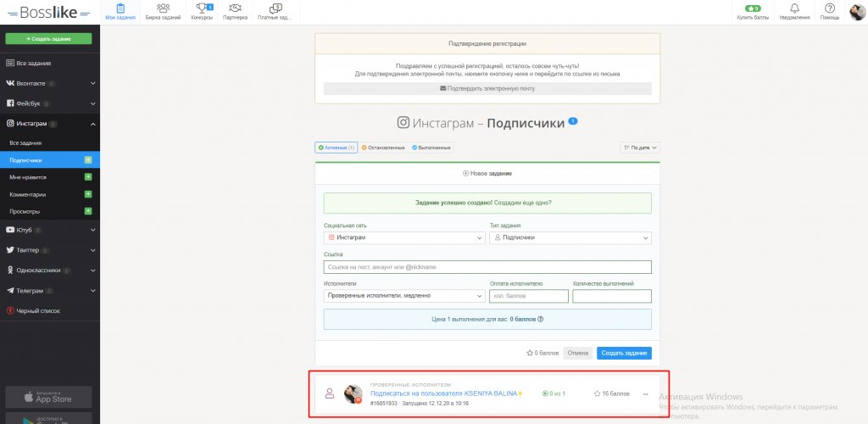Click Подтвердить электронную почту button
868x424 pixels.
click(487, 88)
